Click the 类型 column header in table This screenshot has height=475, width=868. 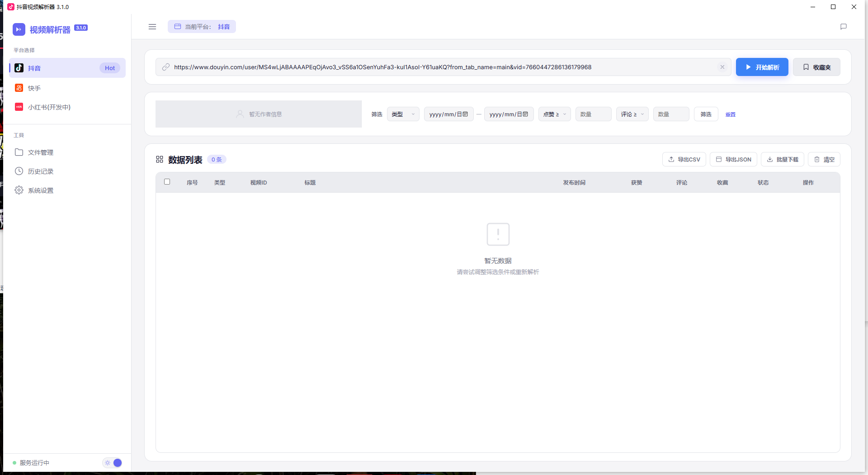(x=220, y=182)
